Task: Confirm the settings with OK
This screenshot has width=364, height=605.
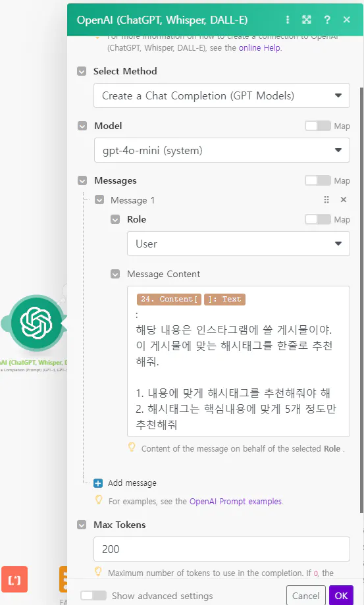Action: coord(341,596)
